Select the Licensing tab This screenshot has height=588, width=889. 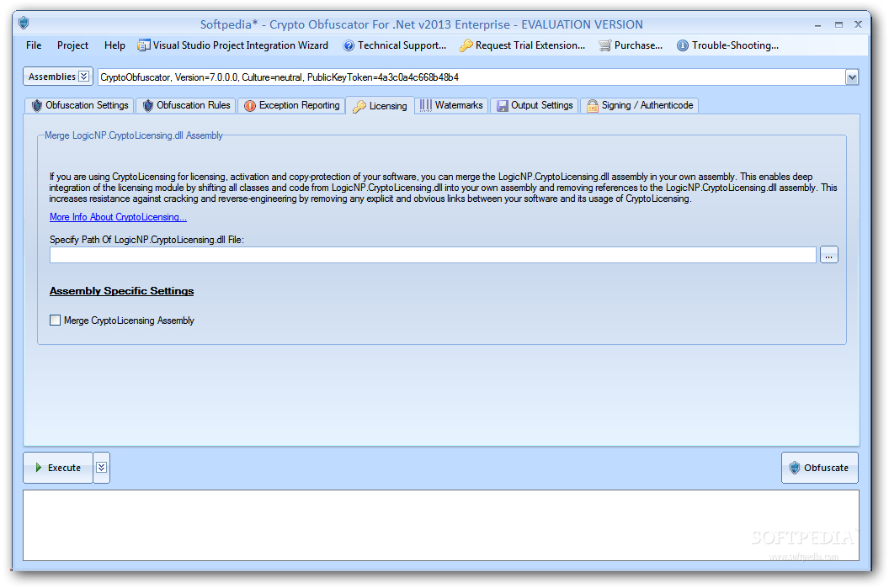pos(380,106)
